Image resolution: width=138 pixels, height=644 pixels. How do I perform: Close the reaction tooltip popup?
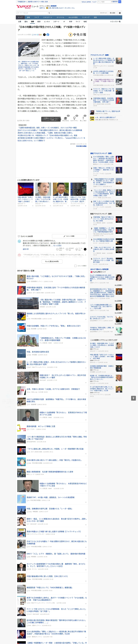[60, 118]
